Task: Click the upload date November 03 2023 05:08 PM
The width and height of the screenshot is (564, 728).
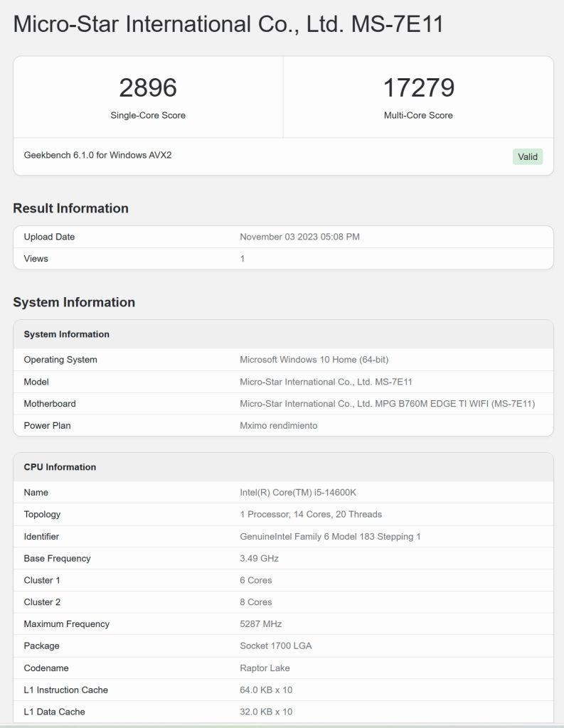Action: [x=299, y=237]
